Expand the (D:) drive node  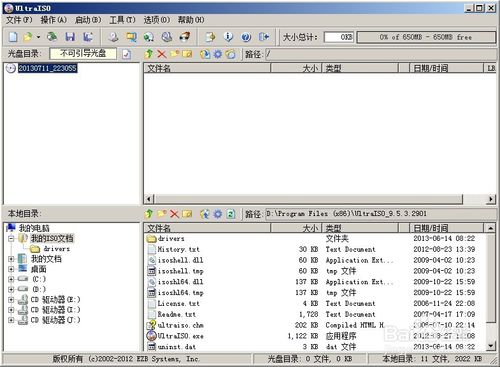point(11,289)
